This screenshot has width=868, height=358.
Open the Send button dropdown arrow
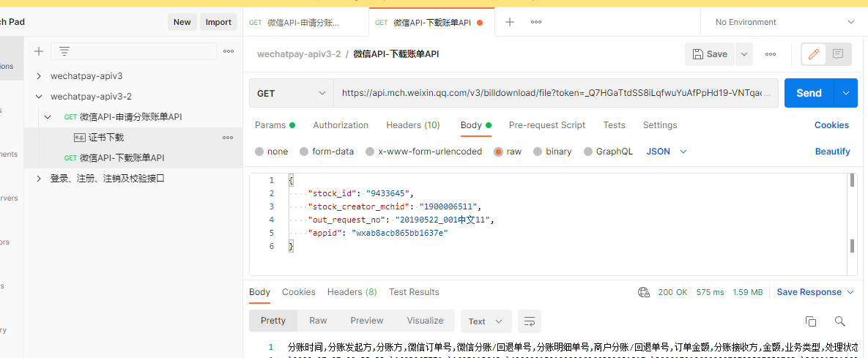point(846,93)
